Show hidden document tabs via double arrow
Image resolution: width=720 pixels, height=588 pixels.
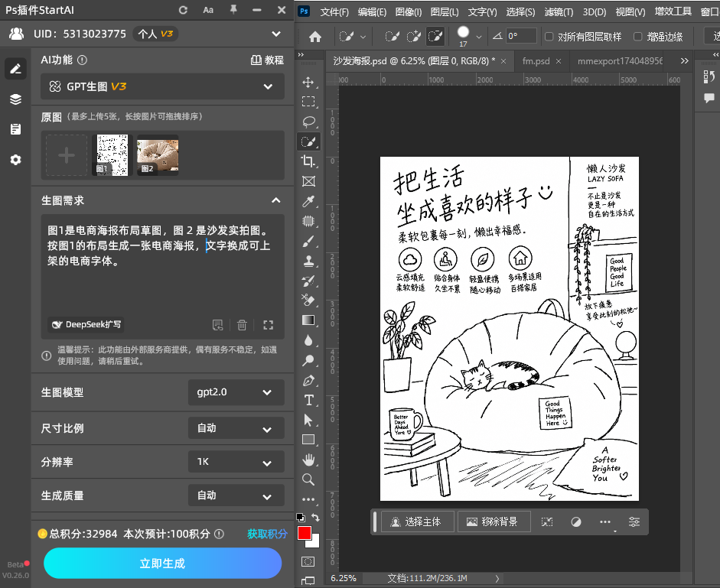[684, 61]
